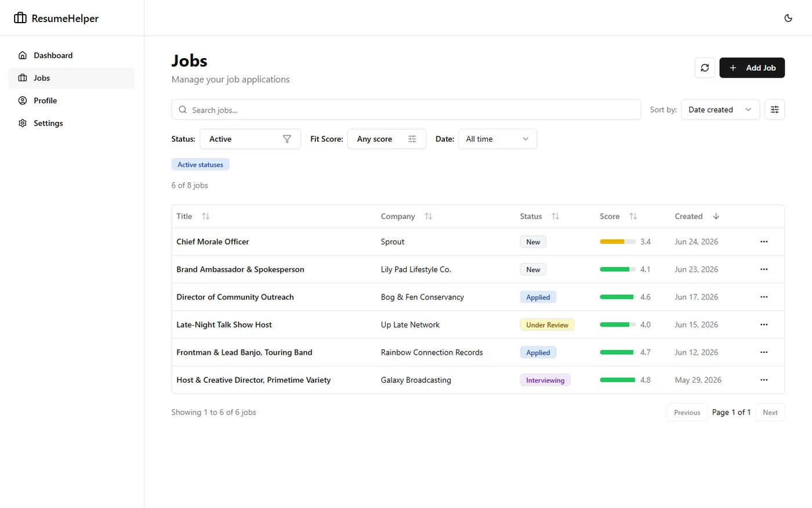812x508 pixels.
Task: Click the Page 1 of 1 indicator
Action: coord(731,412)
